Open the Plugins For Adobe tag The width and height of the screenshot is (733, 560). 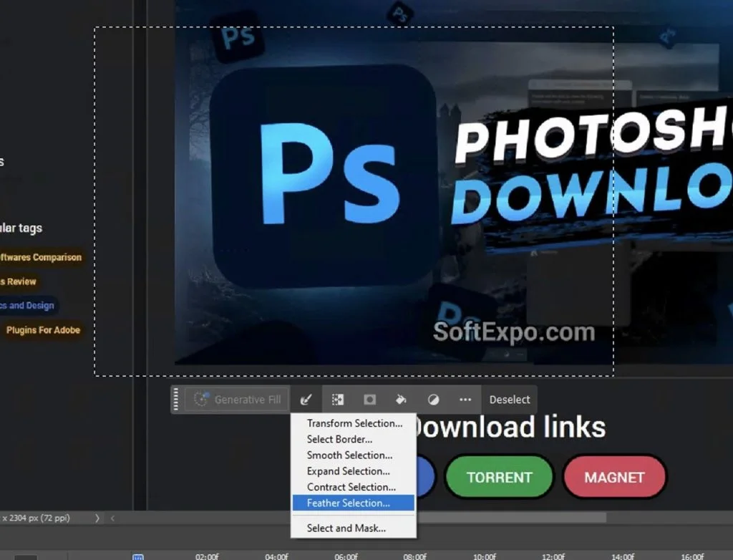[44, 330]
